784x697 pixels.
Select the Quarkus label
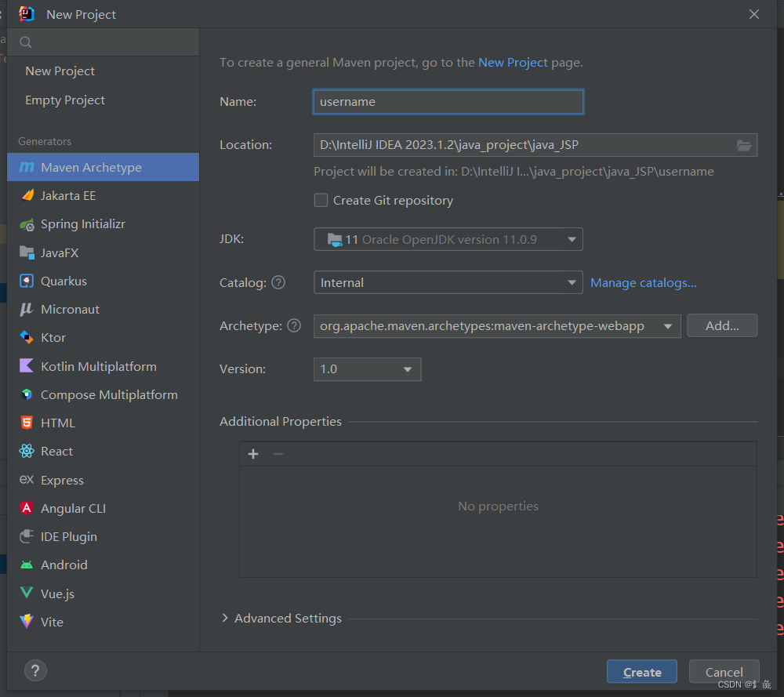coord(64,281)
